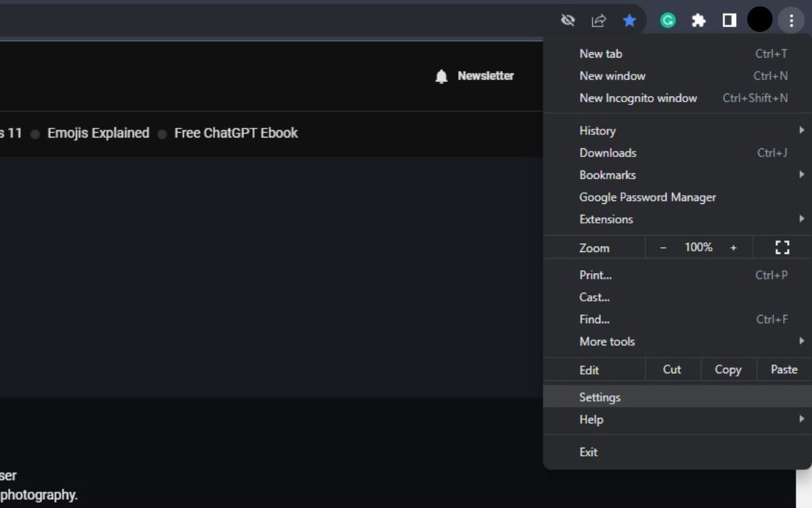Click the Extensions puzzle piece icon
Viewport: 812px width, 508px height.
tap(698, 20)
